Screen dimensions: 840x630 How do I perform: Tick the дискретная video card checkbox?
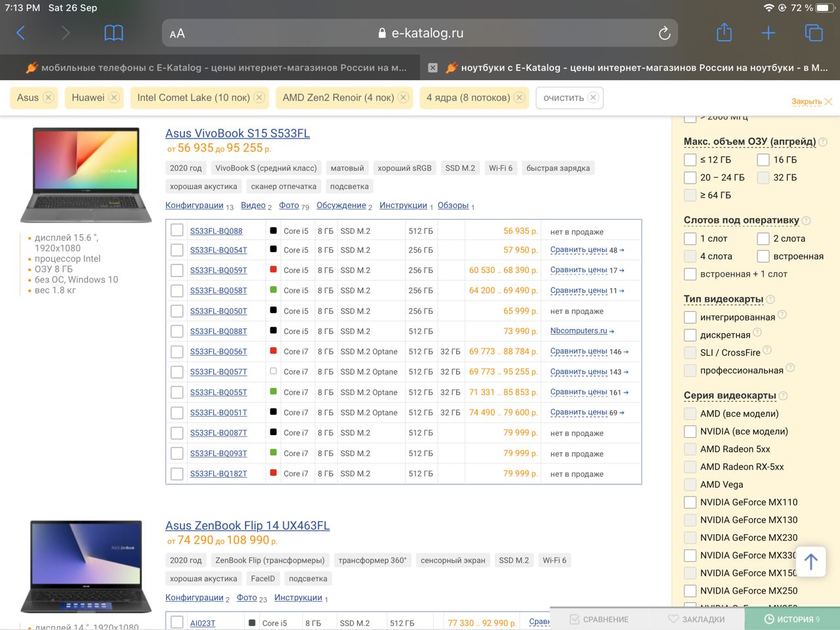pos(690,335)
